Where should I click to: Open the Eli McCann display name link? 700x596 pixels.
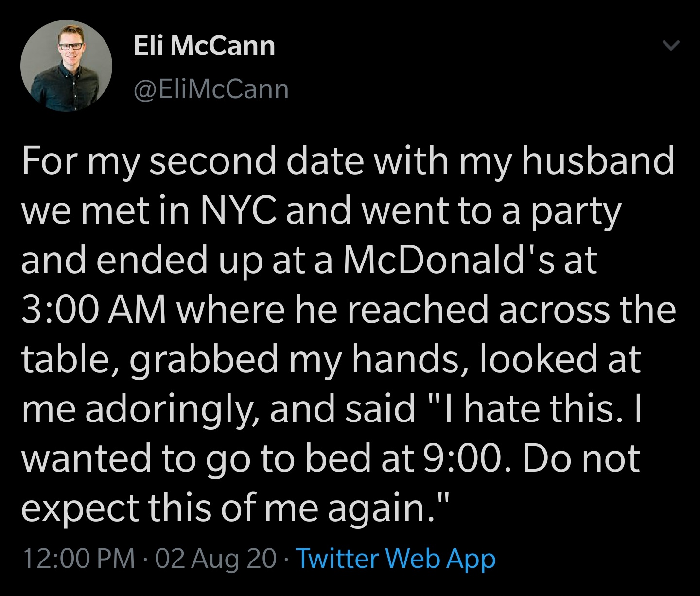click(x=204, y=46)
